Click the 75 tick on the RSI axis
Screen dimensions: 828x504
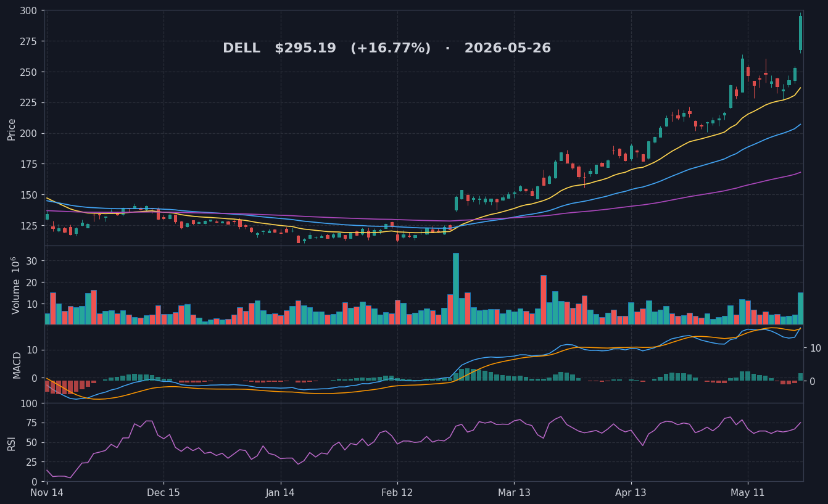click(32, 423)
